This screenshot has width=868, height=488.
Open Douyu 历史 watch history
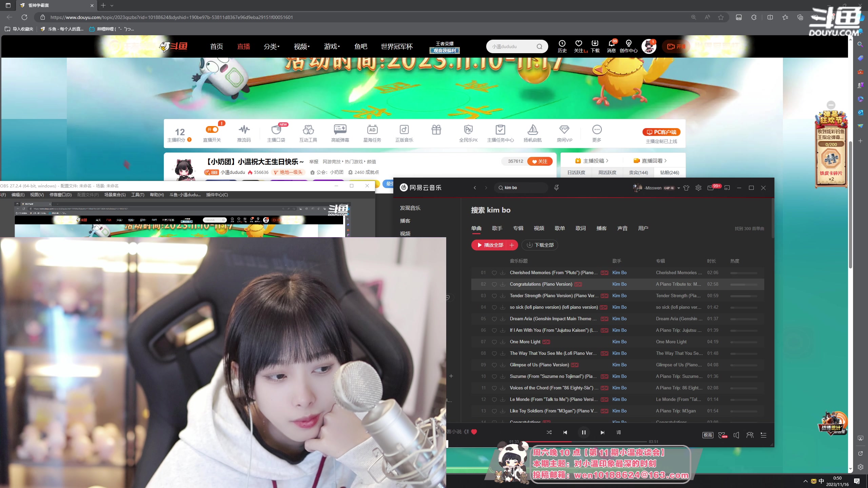tap(562, 46)
